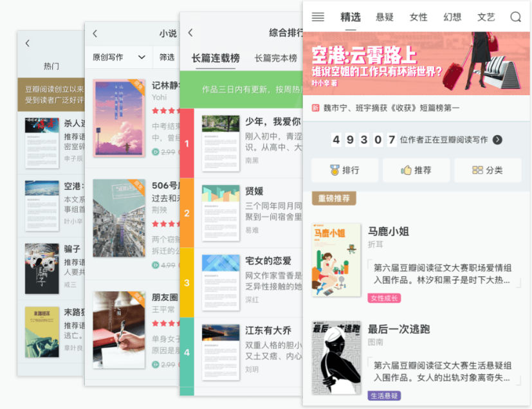Click the 豆瓣阅读创立以来 banner in 热门 screen

(51, 95)
